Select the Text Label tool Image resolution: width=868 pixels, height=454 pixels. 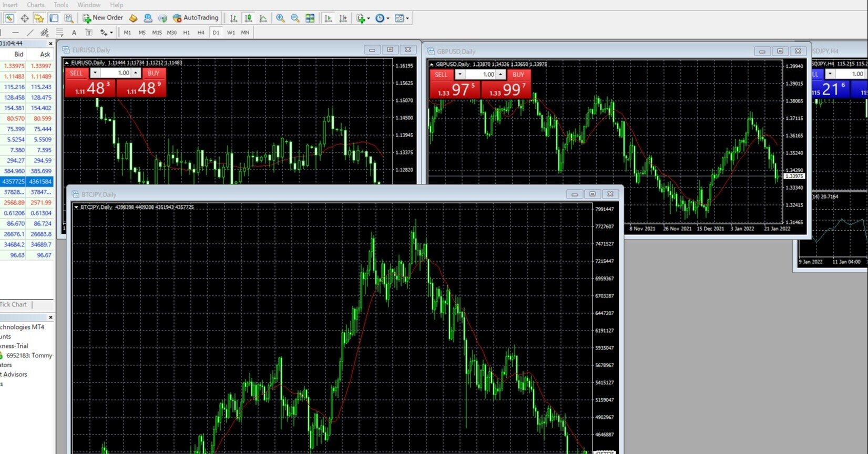click(89, 33)
